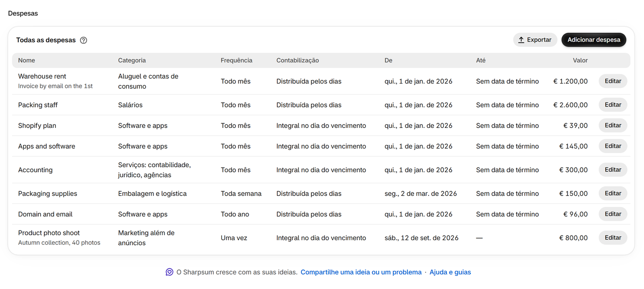This screenshot has height=289, width=644.
Task: Click the € 2.600,00 amount
Action: tap(571, 105)
